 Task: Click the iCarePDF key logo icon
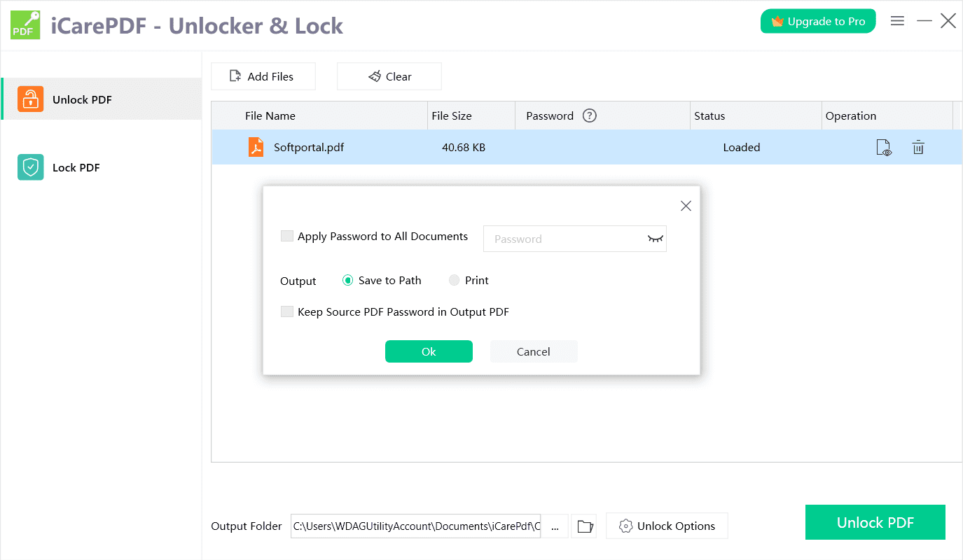click(x=25, y=24)
